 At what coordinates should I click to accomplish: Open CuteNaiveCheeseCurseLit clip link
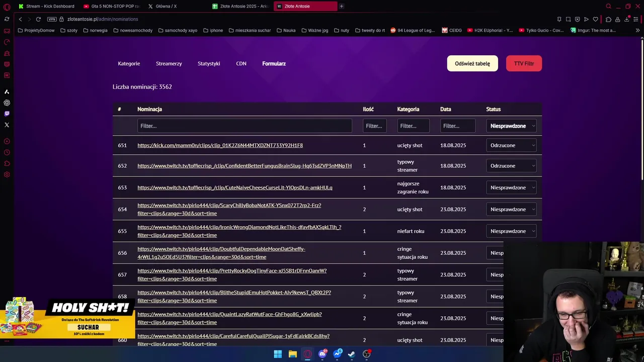click(x=235, y=188)
